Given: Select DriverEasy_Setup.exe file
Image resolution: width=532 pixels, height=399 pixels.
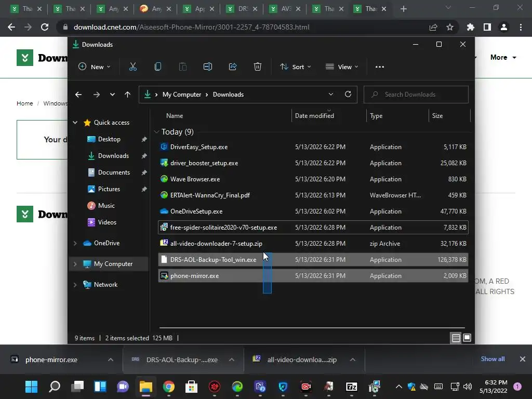Looking at the screenshot, I should point(313,147).
